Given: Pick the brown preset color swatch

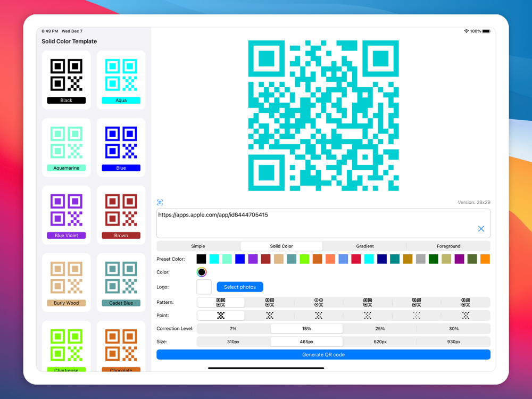Looking at the screenshot, I should (265, 259).
